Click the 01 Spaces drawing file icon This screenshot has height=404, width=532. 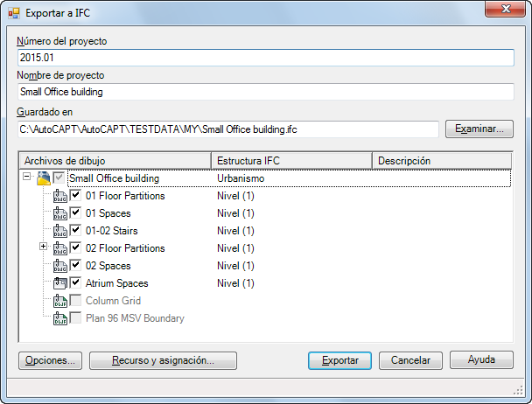pos(59,213)
